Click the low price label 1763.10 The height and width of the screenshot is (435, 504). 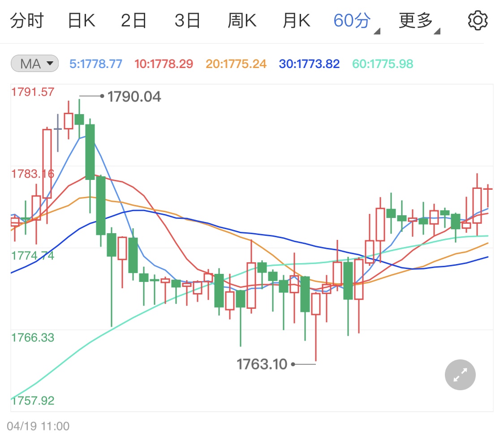(x=262, y=364)
